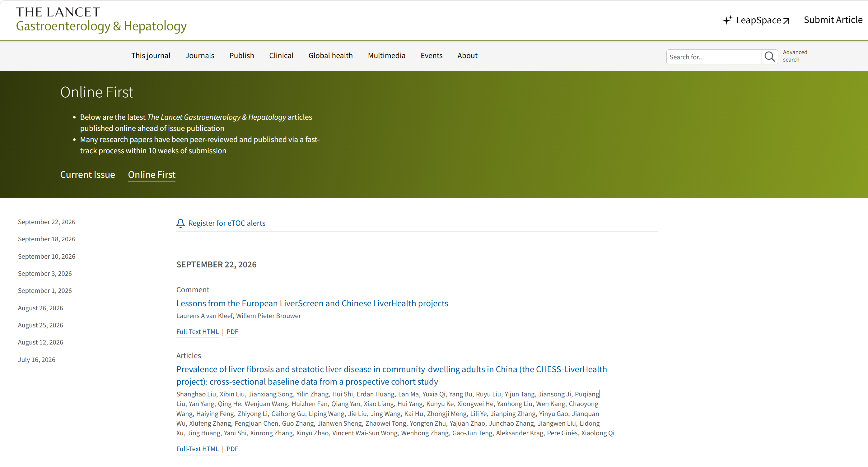Expand the Global health navigation menu
Viewport: 868px width, 467px height.
pyautogui.click(x=330, y=56)
